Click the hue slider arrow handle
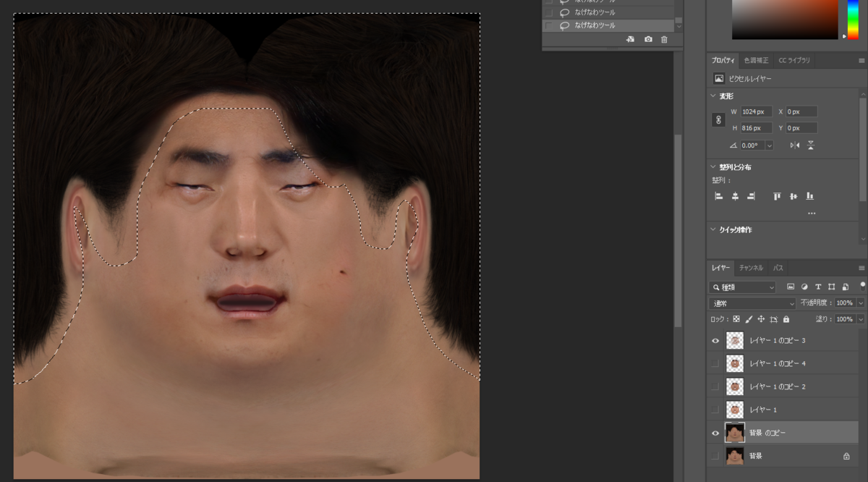This screenshot has height=482, width=868. (843, 35)
